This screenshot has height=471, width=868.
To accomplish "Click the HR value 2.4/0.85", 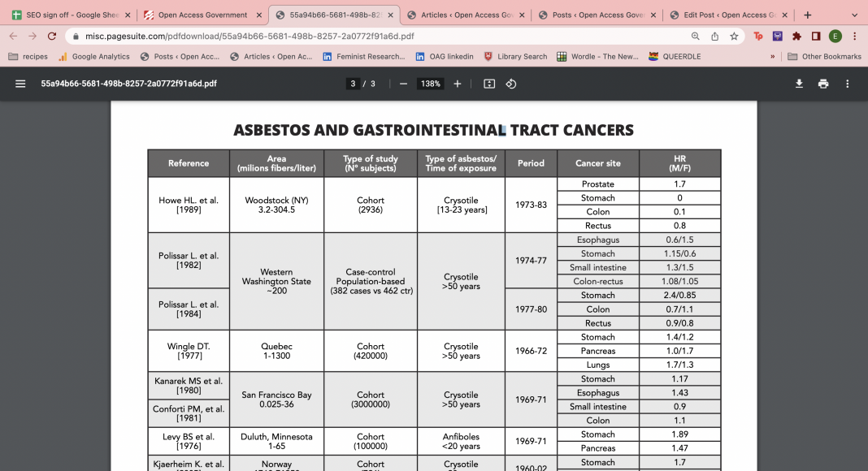I will click(679, 296).
